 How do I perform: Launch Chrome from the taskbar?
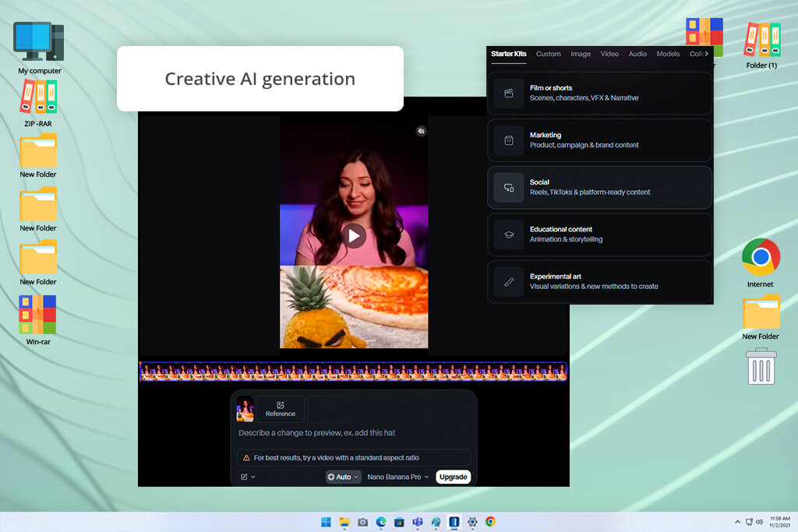click(x=491, y=522)
